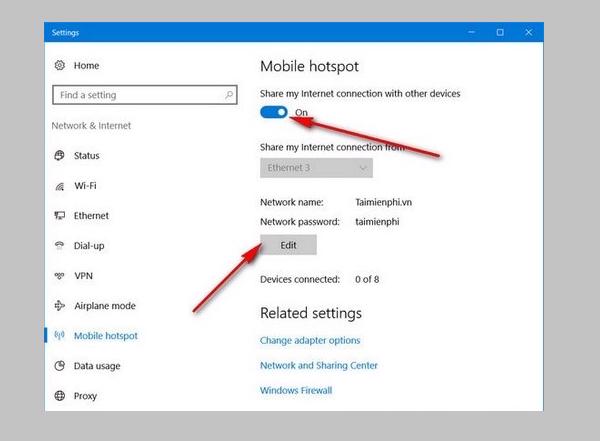Click the Home gear icon

(x=60, y=65)
